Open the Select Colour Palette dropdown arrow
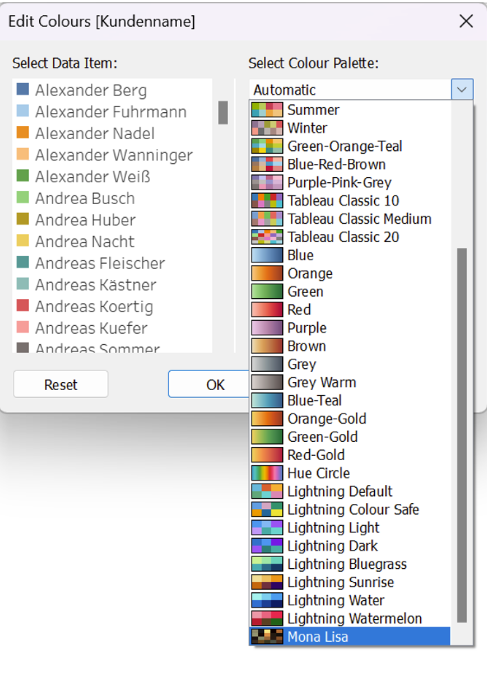The height and width of the screenshot is (675, 487). pos(462,90)
